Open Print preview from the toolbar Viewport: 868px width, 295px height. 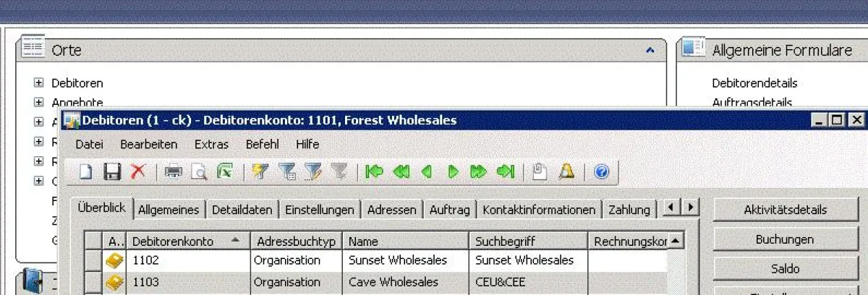[x=199, y=171]
